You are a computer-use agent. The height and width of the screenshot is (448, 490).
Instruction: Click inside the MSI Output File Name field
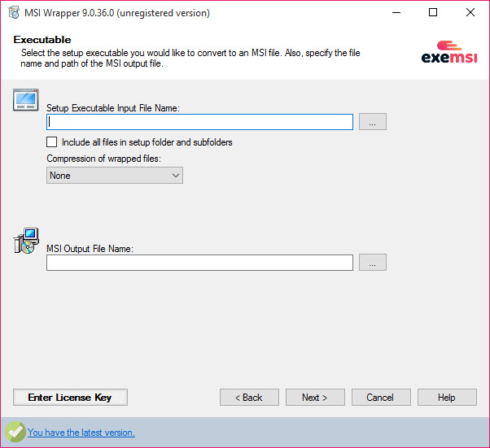point(199,263)
